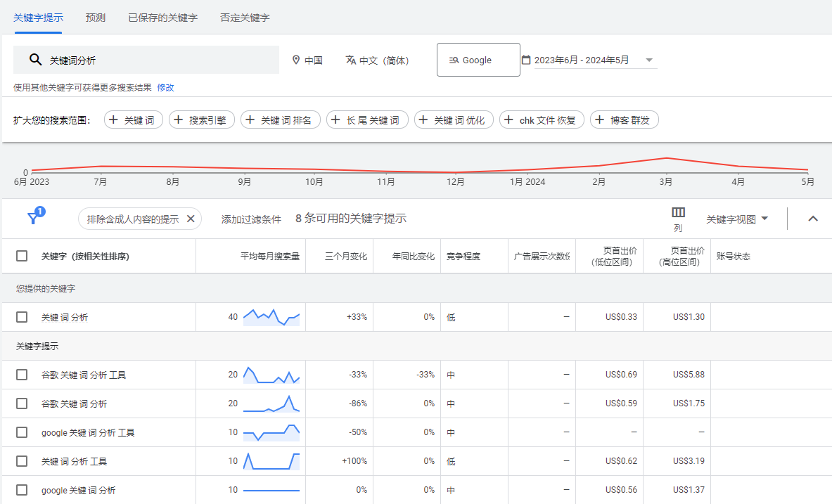Sort by 平均每月搜索量 column header
832x504 pixels.
point(270,257)
